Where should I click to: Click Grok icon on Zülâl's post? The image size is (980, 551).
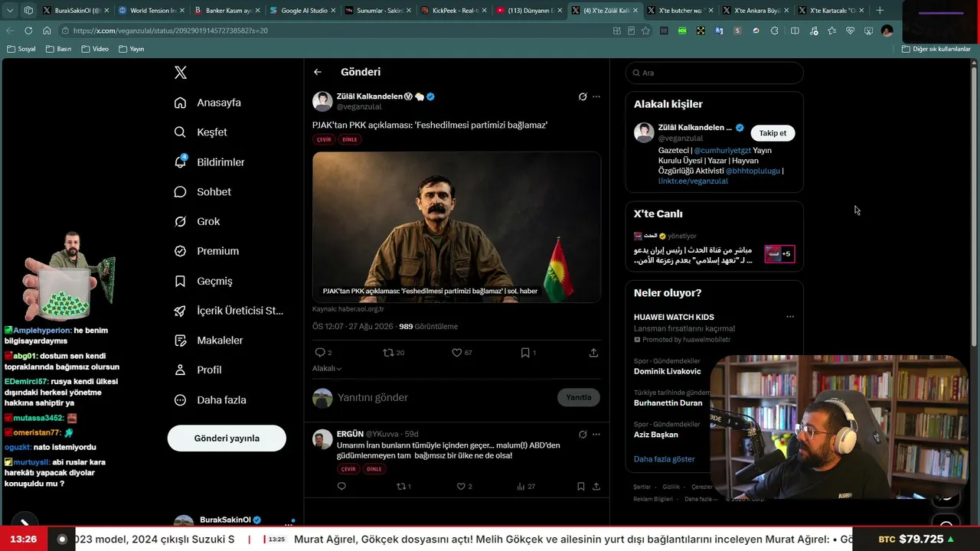coord(583,96)
